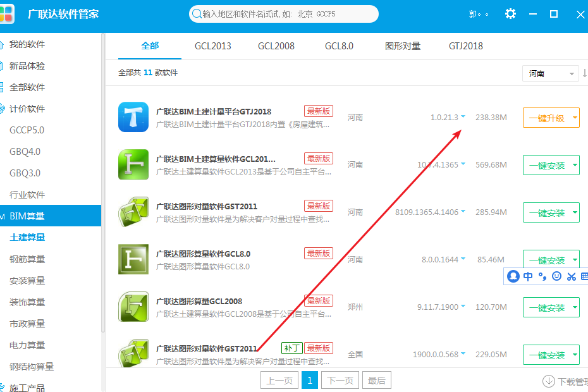The width and height of the screenshot is (588, 392).
Task: Select 装饰算量 in sidebar
Action: coord(27,302)
